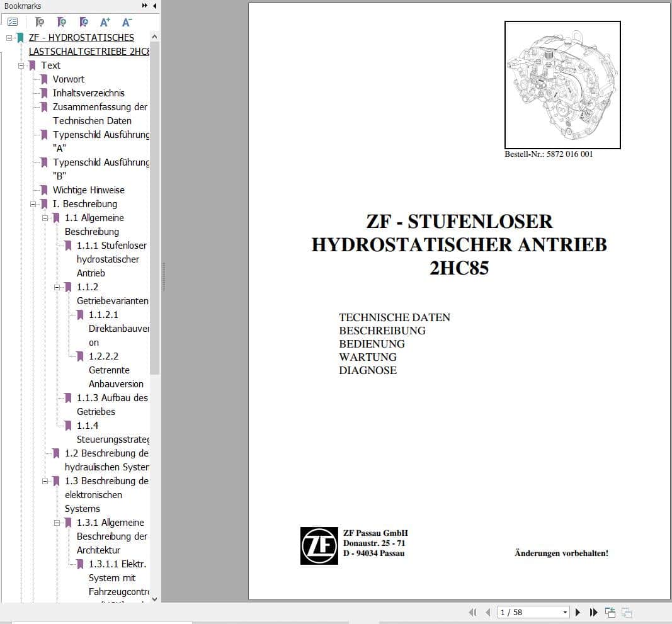Screen dimensions: 672x624
Task: Open Typenschild Ausführung "B" bookmark
Action: pyautogui.click(x=101, y=169)
